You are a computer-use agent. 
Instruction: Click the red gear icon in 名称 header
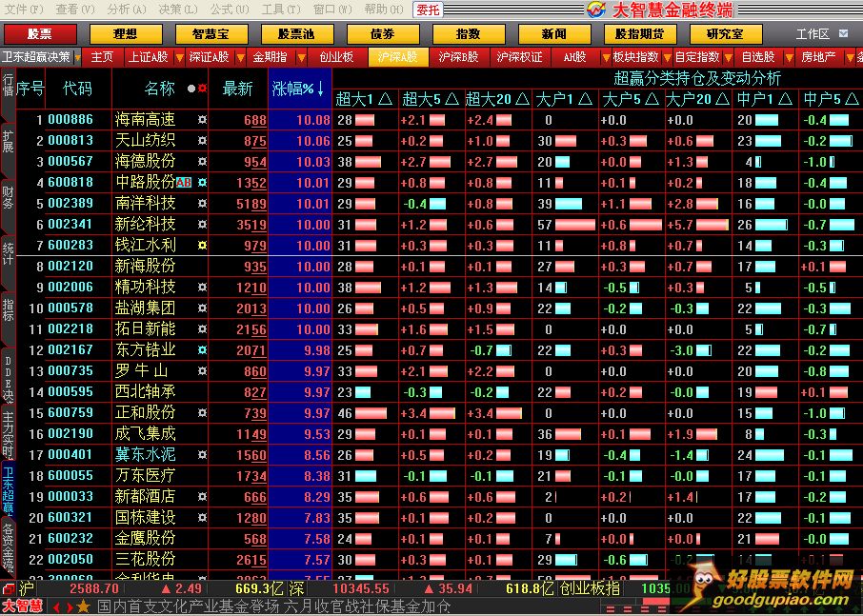203,89
